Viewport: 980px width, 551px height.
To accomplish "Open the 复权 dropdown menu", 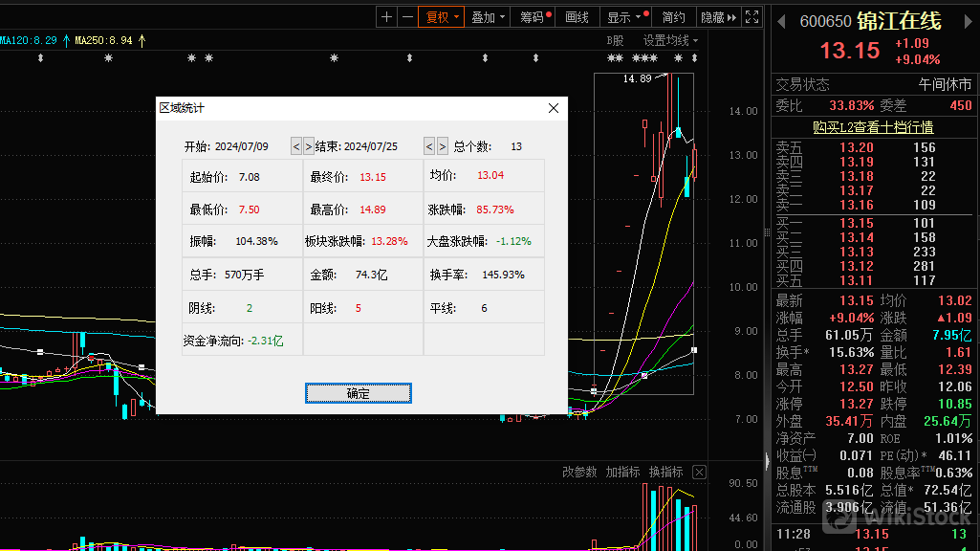I will 441,17.
